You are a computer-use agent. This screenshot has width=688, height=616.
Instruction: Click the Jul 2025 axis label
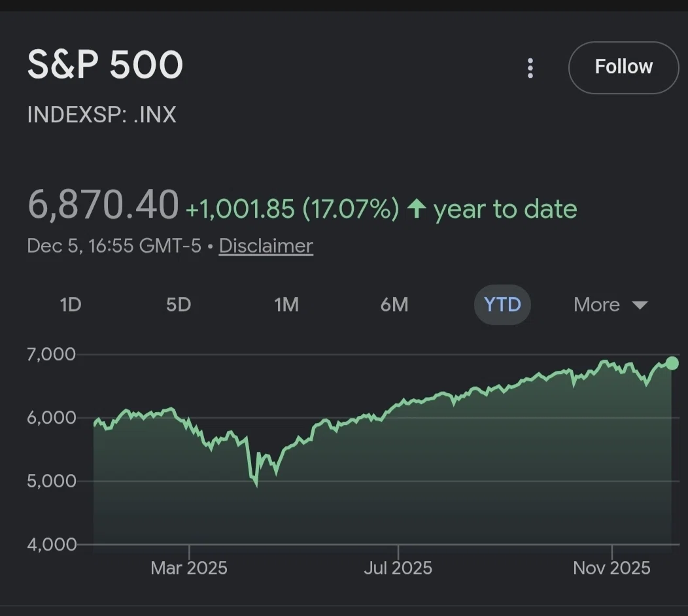(398, 568)
